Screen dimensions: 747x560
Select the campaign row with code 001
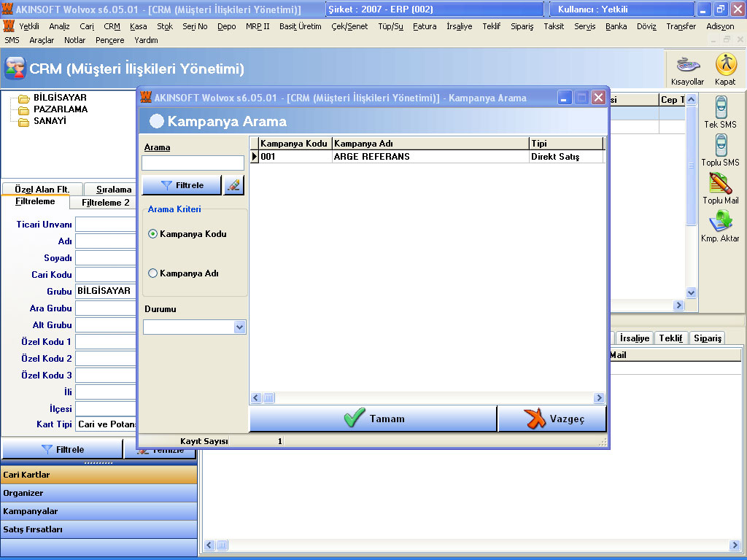pyautogui.click(x=427, y=157)
